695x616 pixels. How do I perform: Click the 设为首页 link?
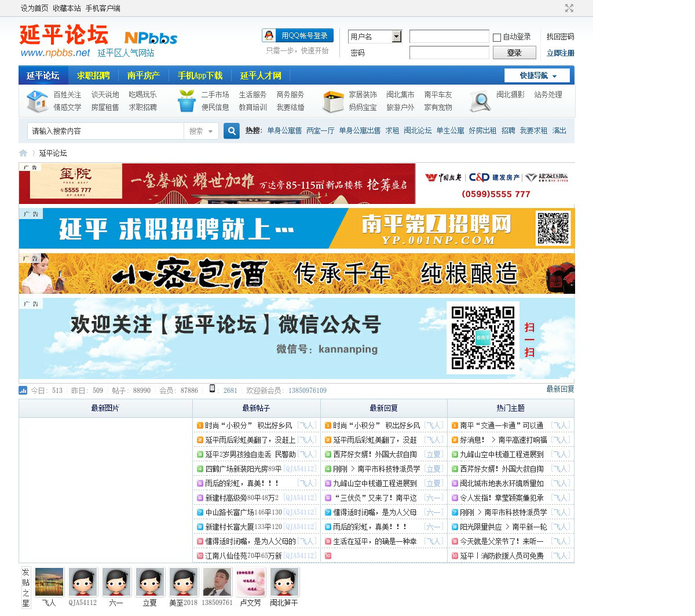(x=35, y=8)
